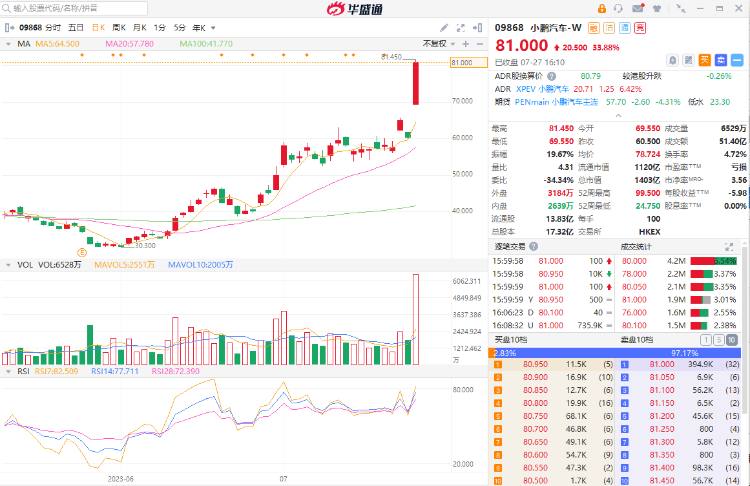750x486 pixels.
Task: Switch order book to 5 levels
Action: coord(720,341)
